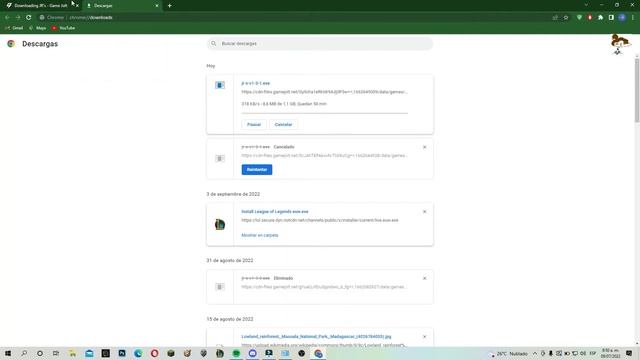Open the taskbar clock and date
The height and width of the screenshot is (360, 640).
[611, 353]
